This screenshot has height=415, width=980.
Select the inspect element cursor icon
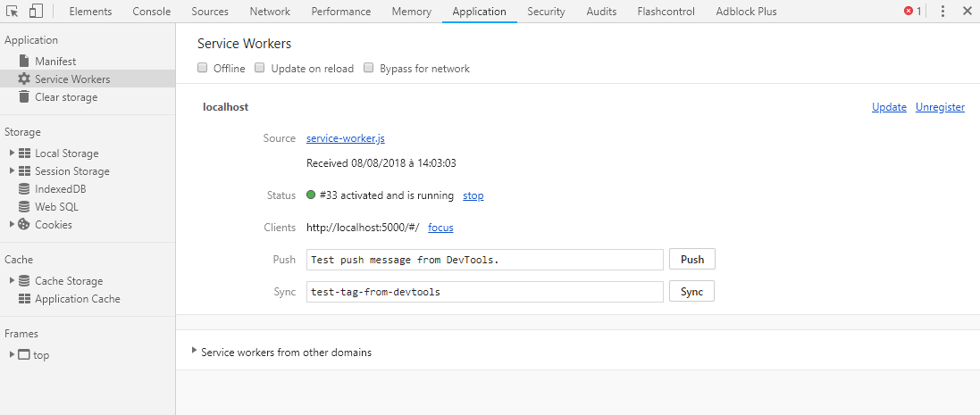click(12, 12)
